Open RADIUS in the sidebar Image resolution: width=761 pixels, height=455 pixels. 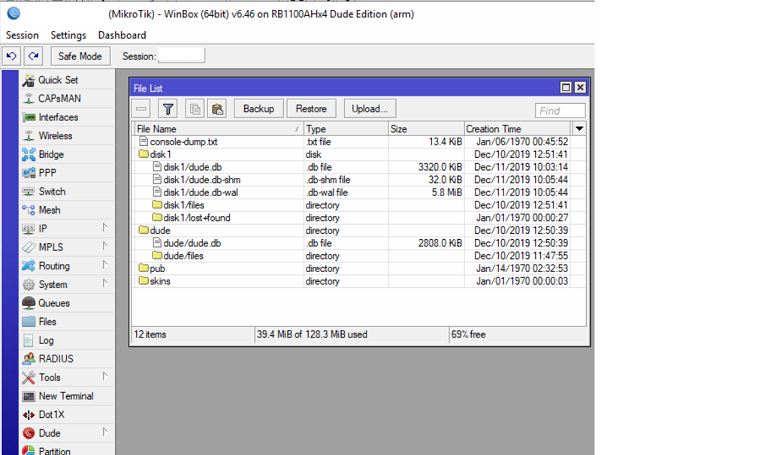coord(66,359)
